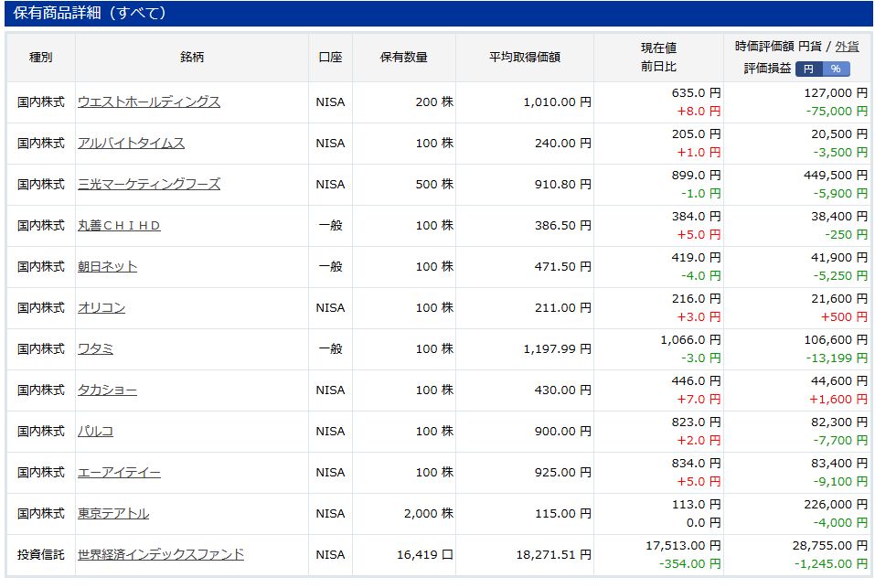Open the パルコ stock link
This screenshot has width=875, height=588.
coord(95,432)
